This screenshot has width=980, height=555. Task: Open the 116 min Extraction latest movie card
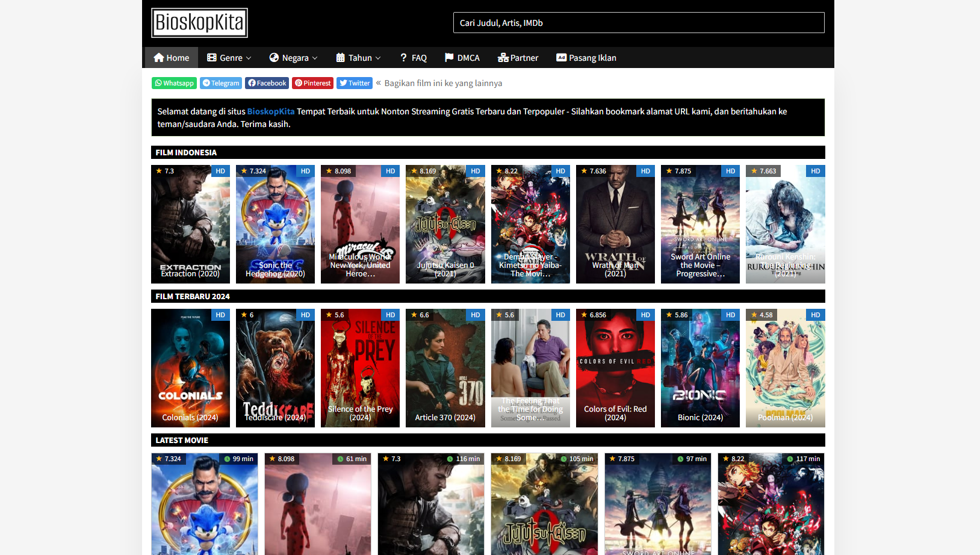coord(431,504)
